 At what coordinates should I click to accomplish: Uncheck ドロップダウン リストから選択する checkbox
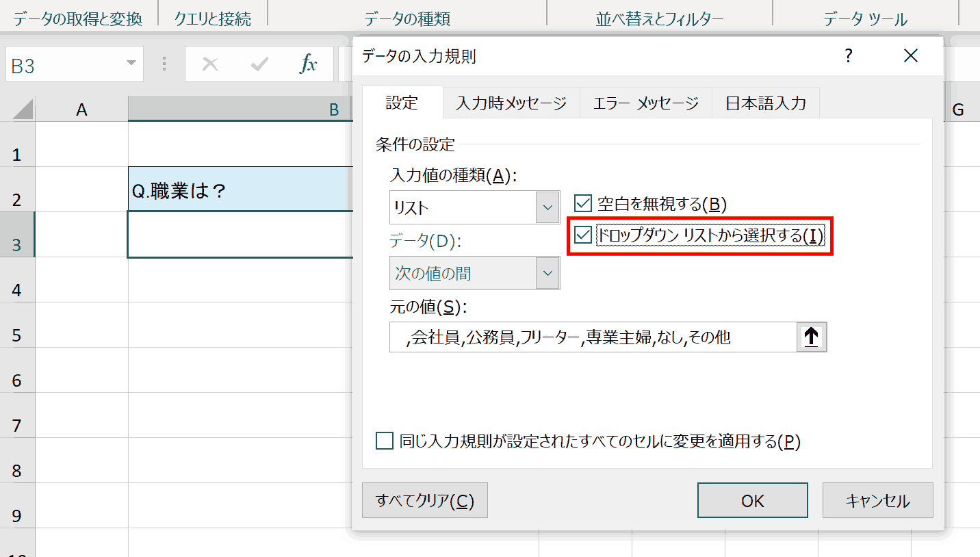point(583,235)
